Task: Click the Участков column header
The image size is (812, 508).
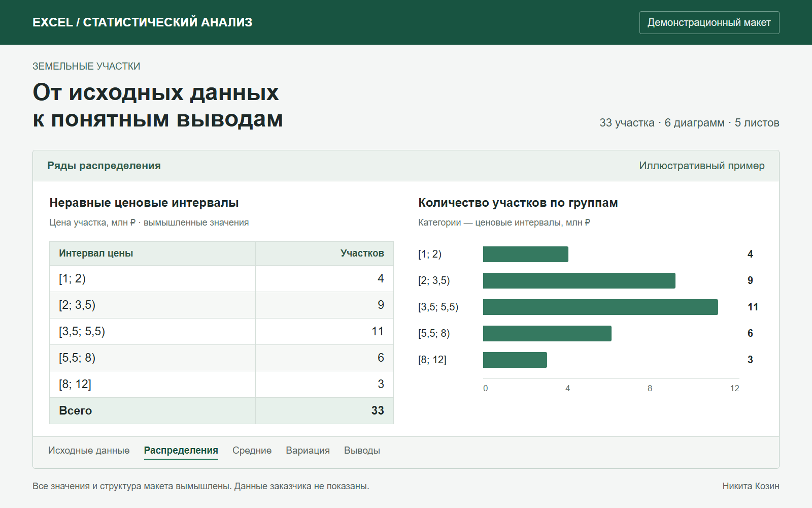Action: coord(324,253)
